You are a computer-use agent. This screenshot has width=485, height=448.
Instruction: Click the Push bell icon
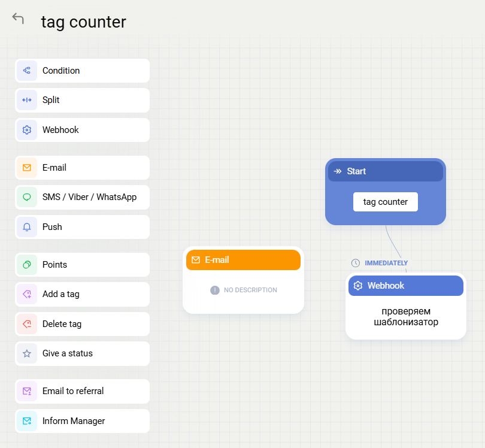click(27, 227)
